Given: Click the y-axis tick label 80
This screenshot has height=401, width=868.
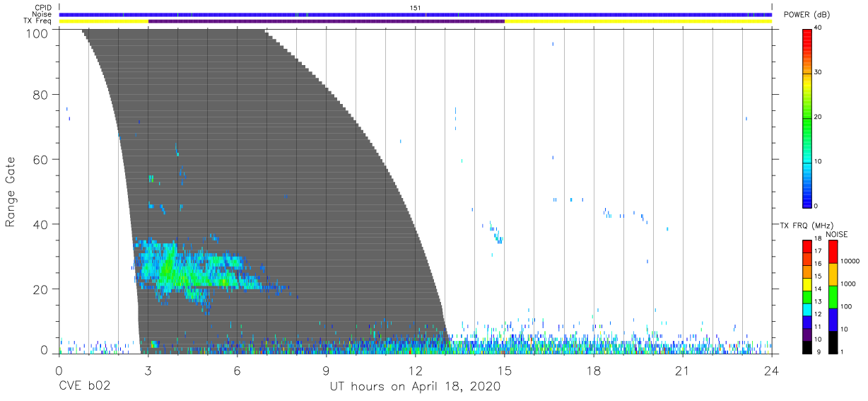Looking at the screenshot, I should pos(41,95).
